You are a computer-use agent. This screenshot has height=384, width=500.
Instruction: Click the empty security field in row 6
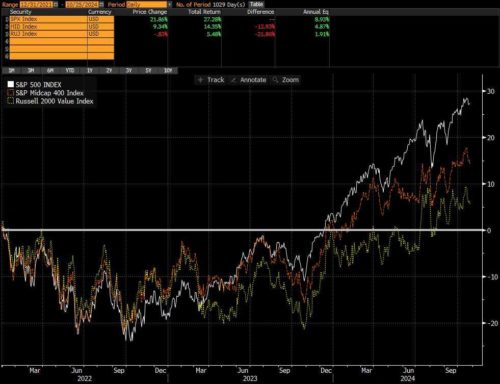48,56
